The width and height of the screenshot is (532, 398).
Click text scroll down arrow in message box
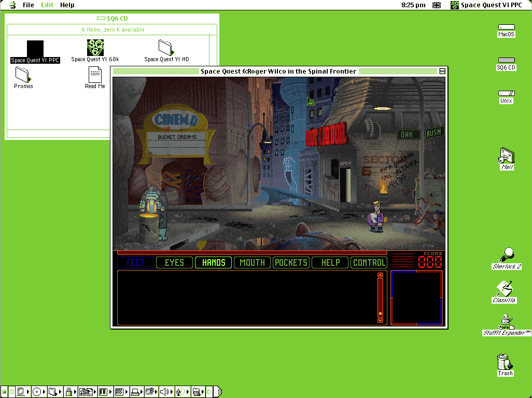[381, 320]
